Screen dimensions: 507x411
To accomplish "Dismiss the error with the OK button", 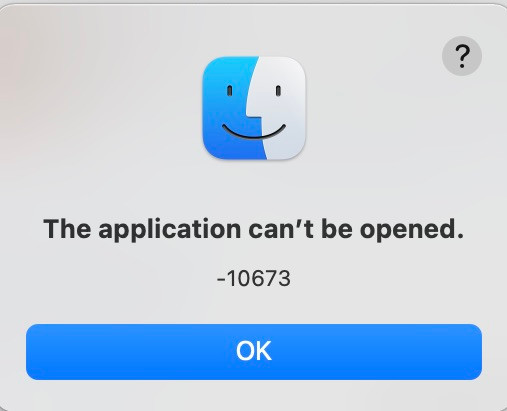I will (254, 352).
